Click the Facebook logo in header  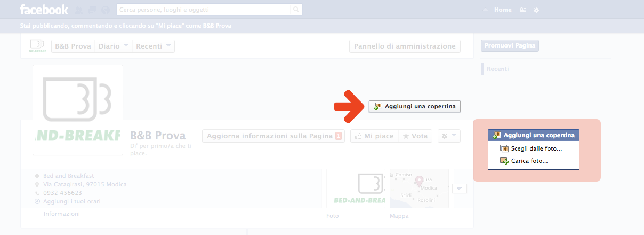pos(44,10)
